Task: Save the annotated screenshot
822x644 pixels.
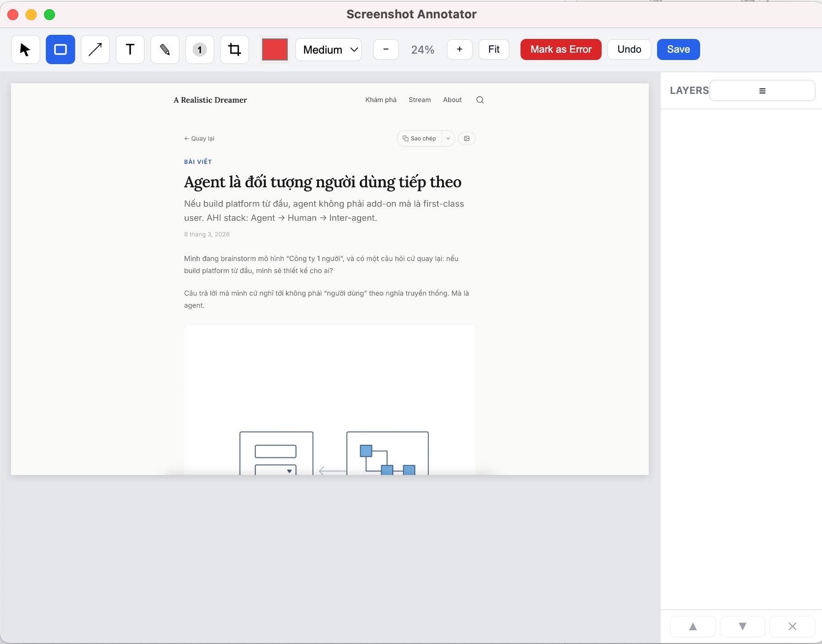Action: coord(678,49)
